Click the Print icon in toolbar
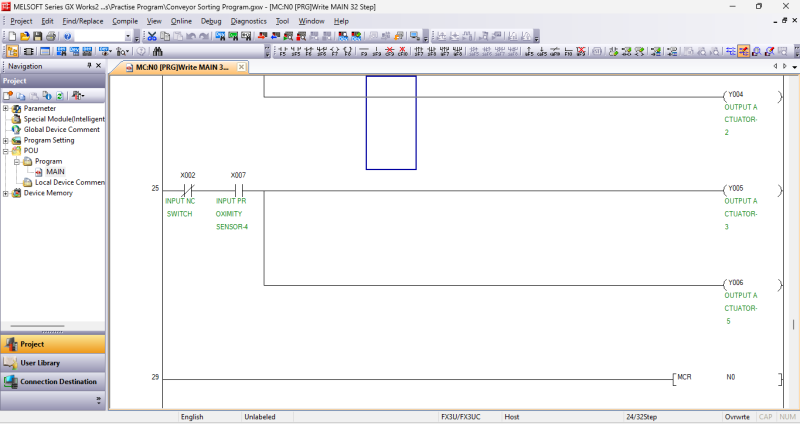 coord(51,36)
